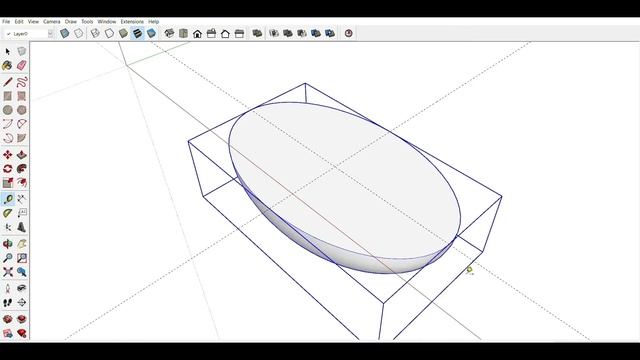
Task: Switch to Top view
Action: click(x=183, y=33)
